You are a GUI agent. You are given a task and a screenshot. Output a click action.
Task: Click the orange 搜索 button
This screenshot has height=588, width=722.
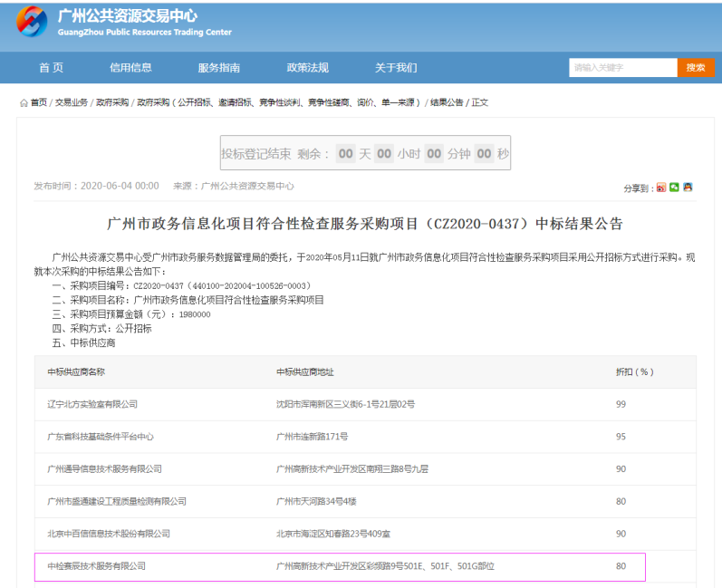coord(696,68)
